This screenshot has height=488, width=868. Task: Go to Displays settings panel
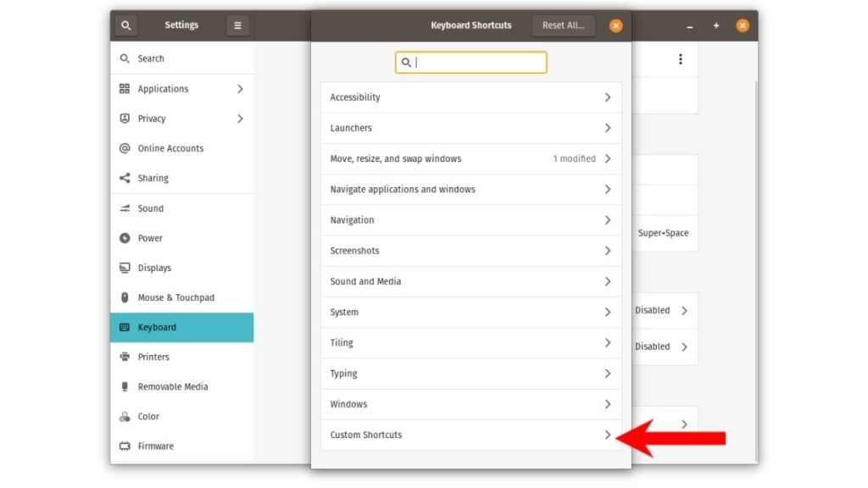(x=154, y=268)
